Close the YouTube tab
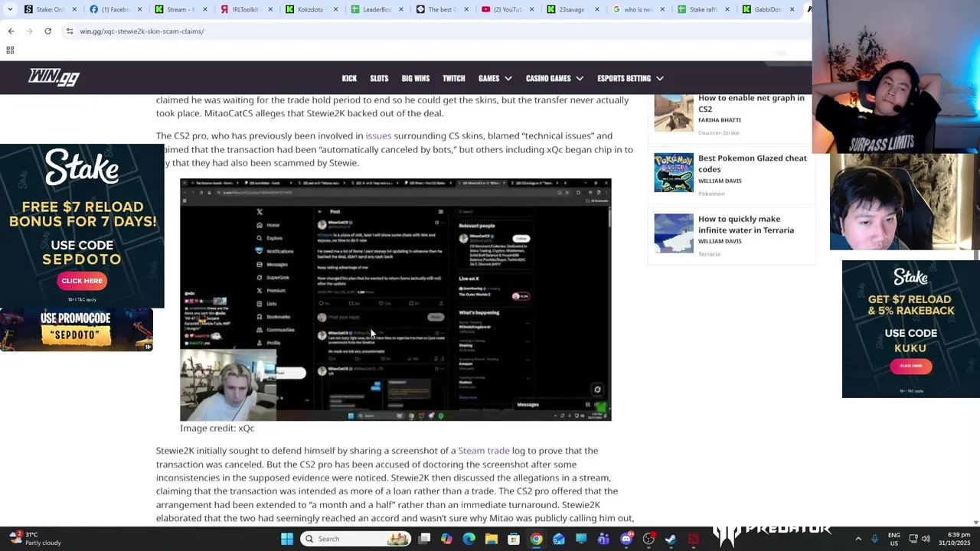 click(x=533, y=9)
